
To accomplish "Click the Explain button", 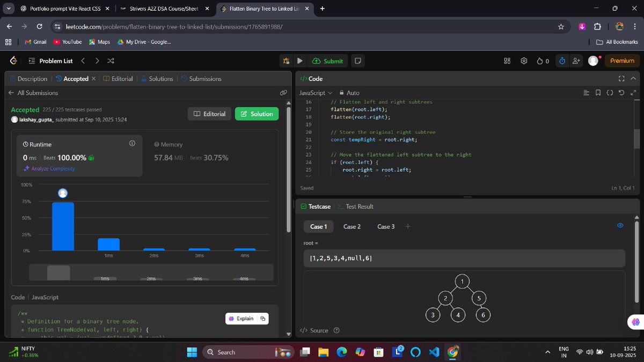I will (241, 319).
